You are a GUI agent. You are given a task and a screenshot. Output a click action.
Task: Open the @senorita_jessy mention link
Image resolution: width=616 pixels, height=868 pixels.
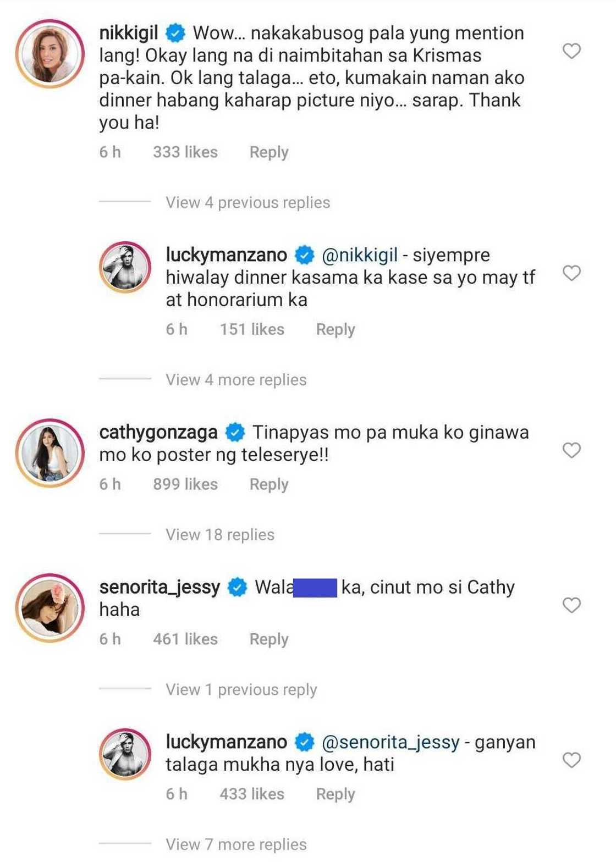coord(390,742)
